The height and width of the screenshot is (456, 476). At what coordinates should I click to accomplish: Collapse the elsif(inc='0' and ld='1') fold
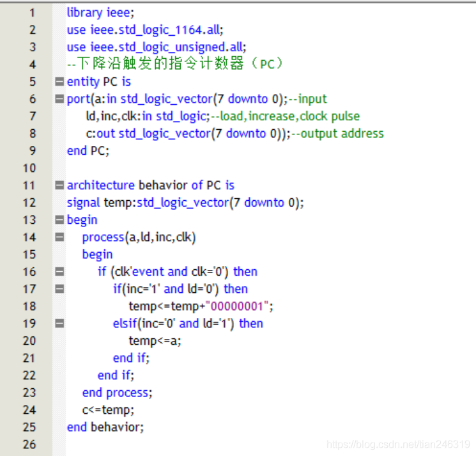coord(59,324)
